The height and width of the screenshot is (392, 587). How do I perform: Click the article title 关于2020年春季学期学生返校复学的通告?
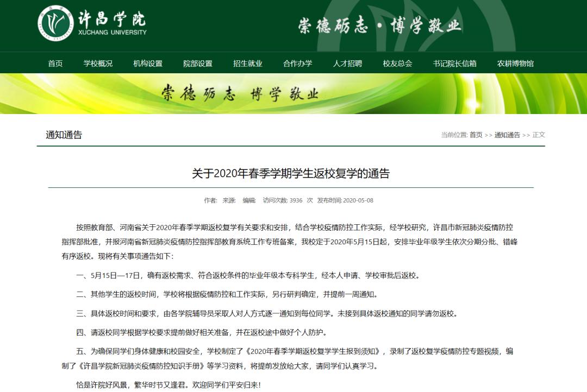[291, 174]
